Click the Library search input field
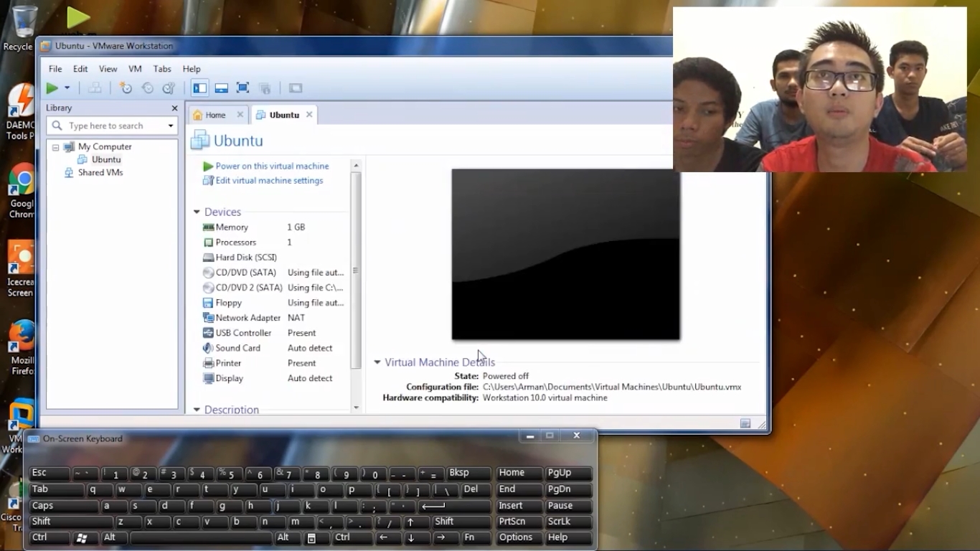 click(111, 126)
